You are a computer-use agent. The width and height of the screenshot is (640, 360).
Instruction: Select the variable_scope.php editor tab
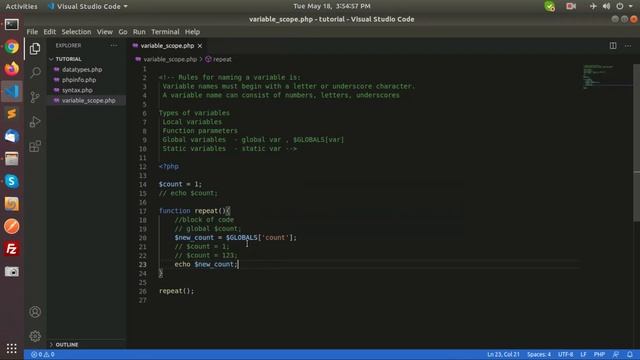coord(167,46)
